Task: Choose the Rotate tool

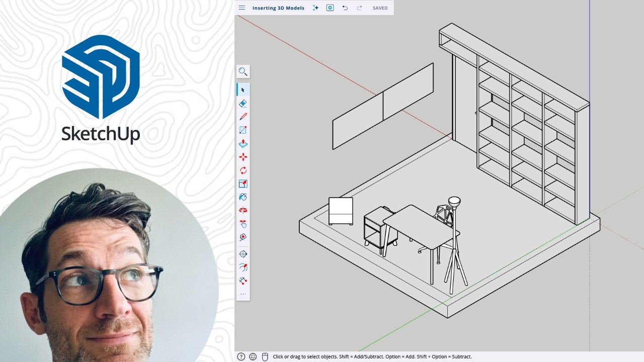Action: 243,170
